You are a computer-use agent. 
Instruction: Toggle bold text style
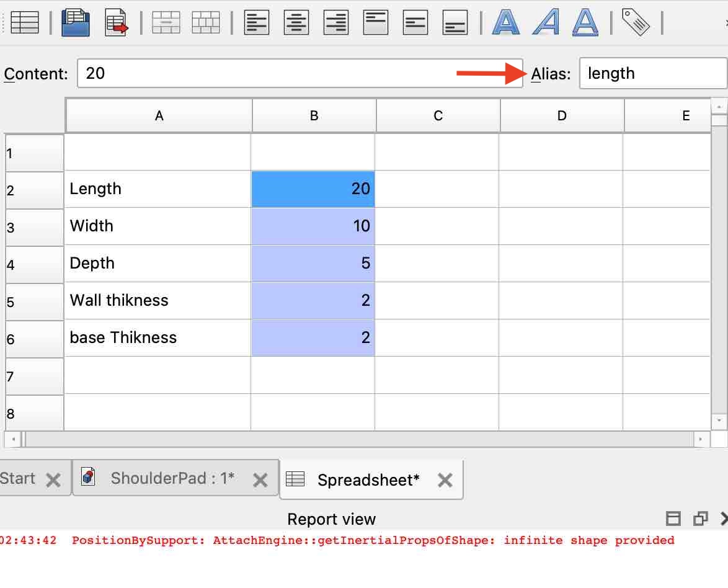[x=506, y=23]
